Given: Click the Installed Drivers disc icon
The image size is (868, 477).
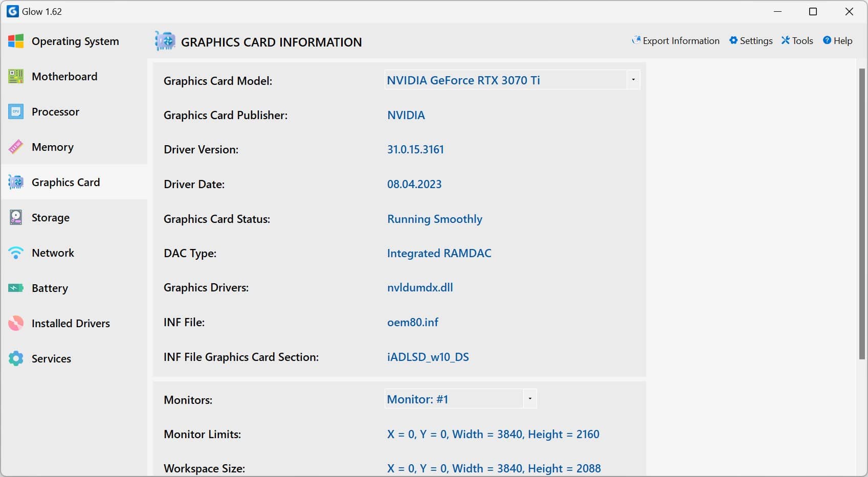Looking at the screenshot, I should tap(16, 323).
